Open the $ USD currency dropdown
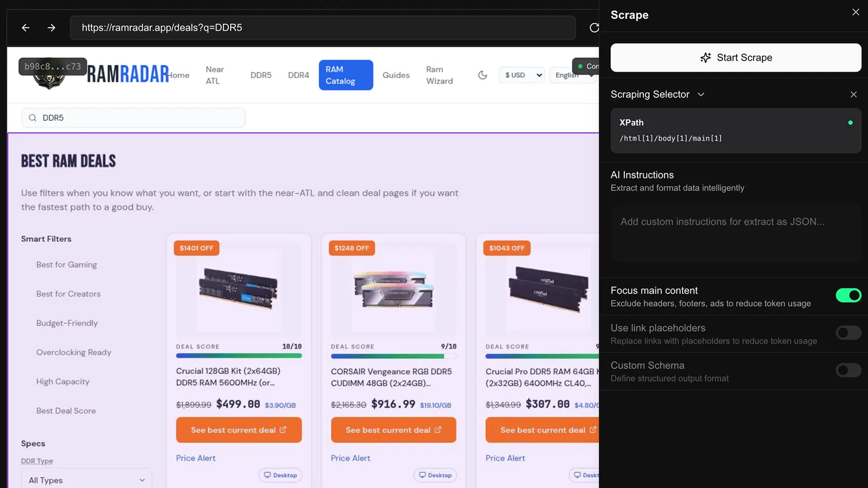Viewport: 868px width, 488px height. pyautogui.click(x=522, y=75)
